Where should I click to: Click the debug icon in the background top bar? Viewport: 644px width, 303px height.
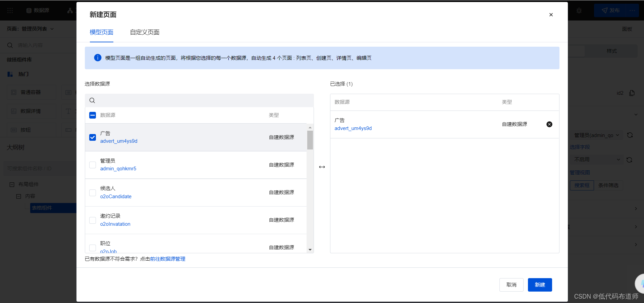579,10
